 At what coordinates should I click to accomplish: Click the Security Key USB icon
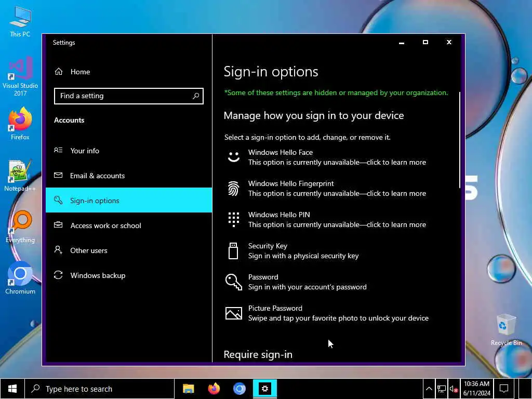tap(233, 251)
